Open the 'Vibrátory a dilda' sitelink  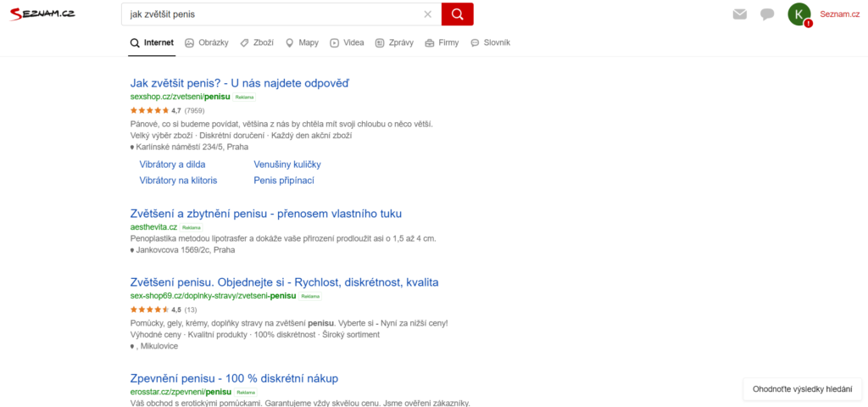(x=172, y=164)
